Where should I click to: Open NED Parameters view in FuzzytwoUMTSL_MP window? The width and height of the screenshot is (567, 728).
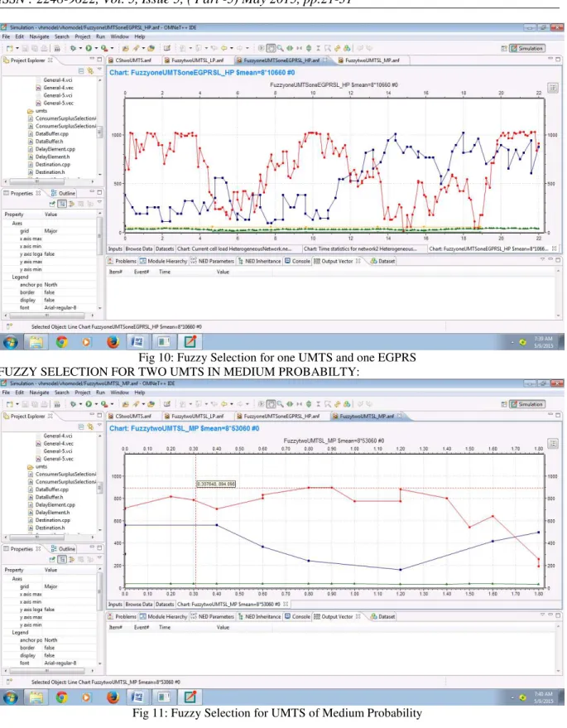[213, 616]
